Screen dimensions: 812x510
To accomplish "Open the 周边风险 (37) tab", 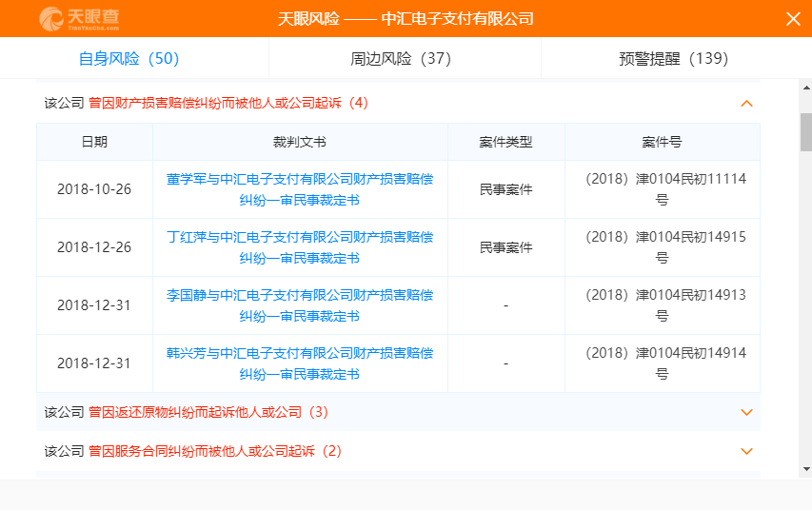I will click(x=401, y=58).
